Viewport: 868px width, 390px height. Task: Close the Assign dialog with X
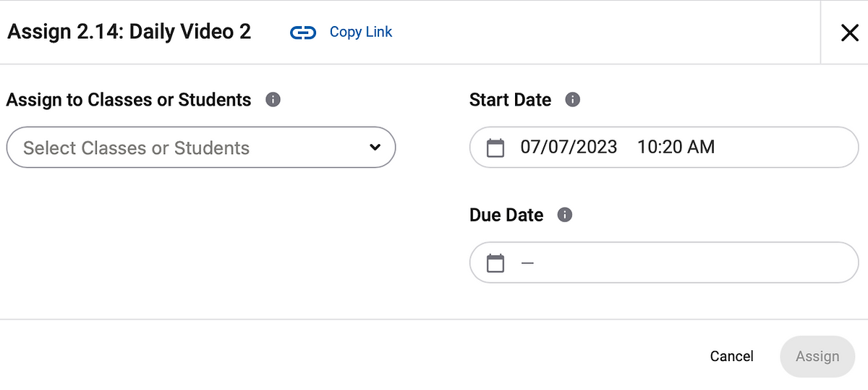[x=849, y=33]
